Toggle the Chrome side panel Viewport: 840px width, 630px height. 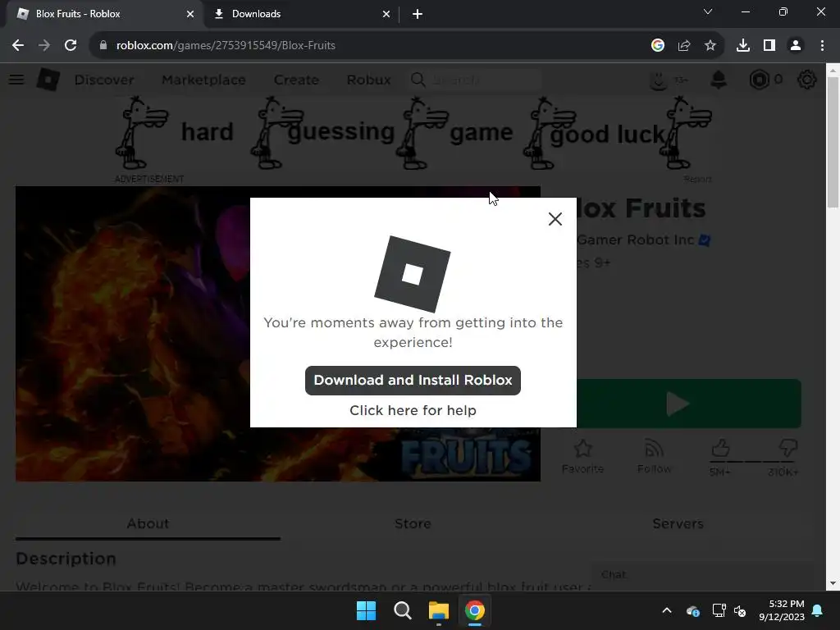[x=769, y=46]
